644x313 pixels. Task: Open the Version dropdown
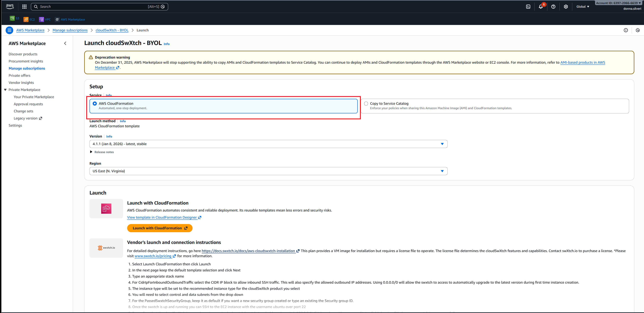coord(268,144)
